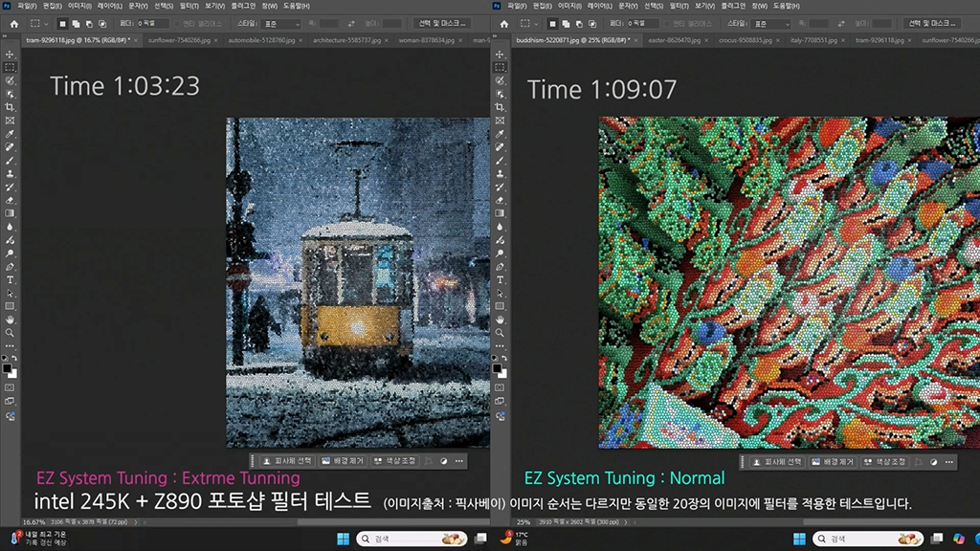Screen dimensions: 980x551
Task: Click 선택 및 마스크 button in left window
Action: [x=442, y=24]
